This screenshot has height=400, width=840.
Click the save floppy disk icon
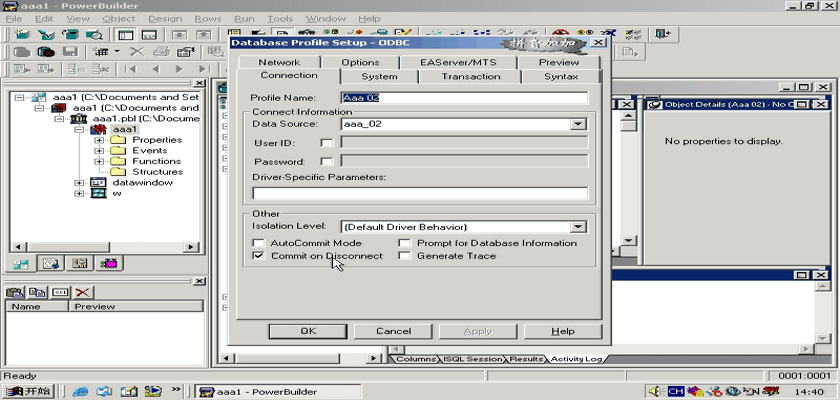click(71, 52)
